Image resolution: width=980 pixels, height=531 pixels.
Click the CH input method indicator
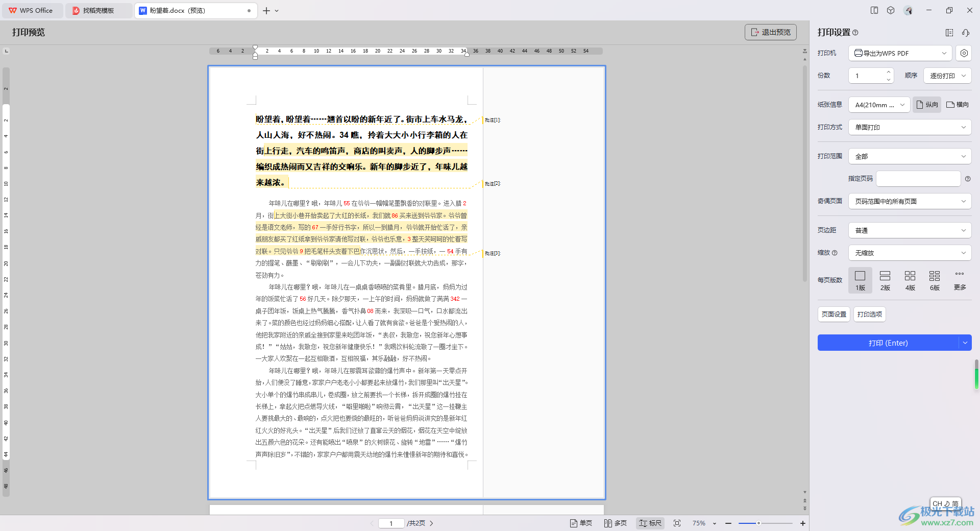click(x=945, y=503)
